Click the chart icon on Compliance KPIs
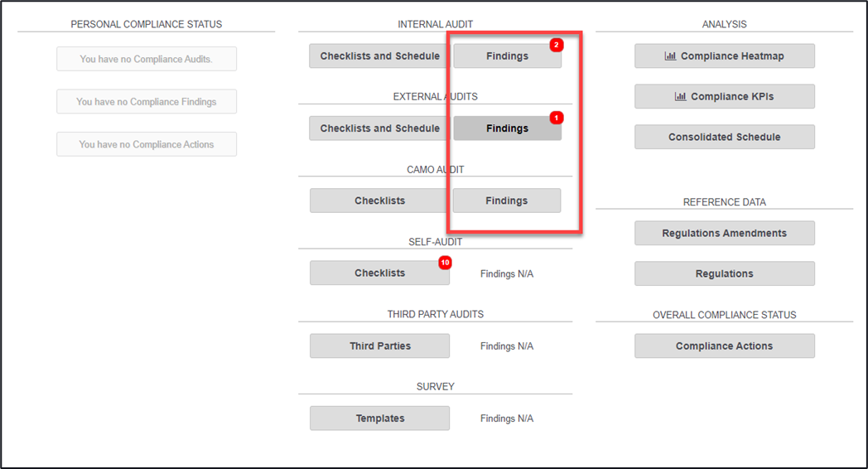 click(681, 96)
